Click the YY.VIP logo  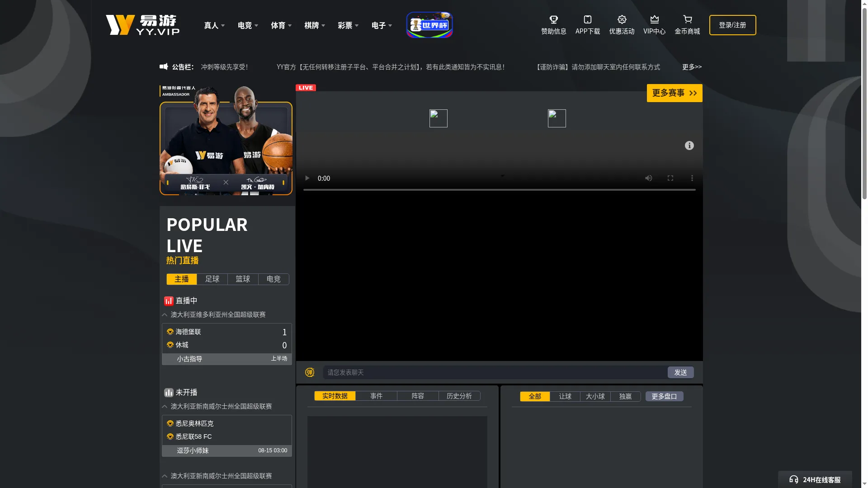click(x=142, y=25)
